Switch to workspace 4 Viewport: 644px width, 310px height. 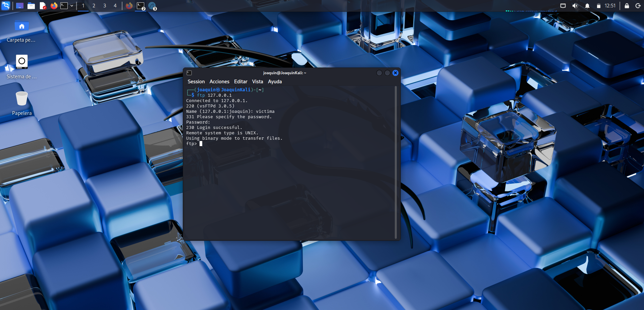pyautogui.click(x=115, y=6)
